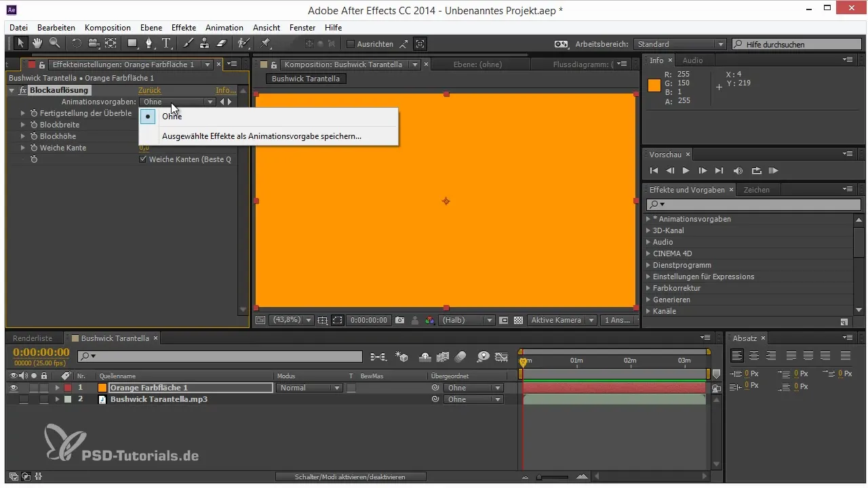Choose Ausgewählte Effekte als Animationsvorgabe speichern

(x=262, y=136)
